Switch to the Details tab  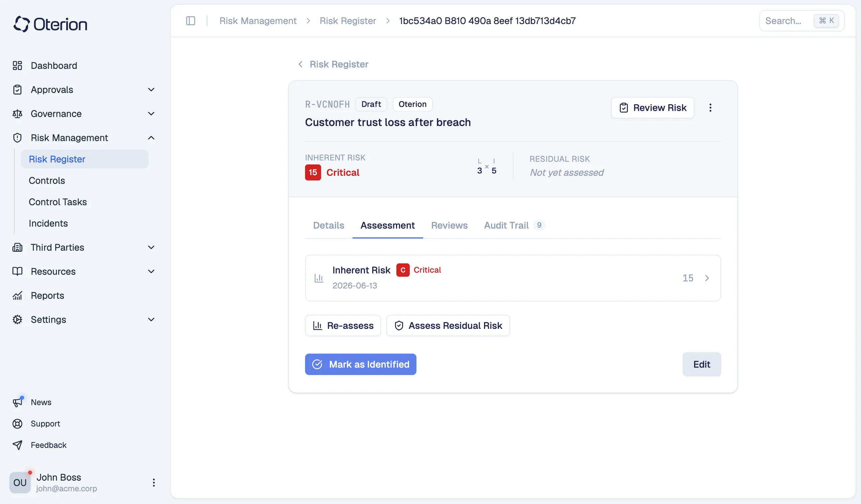[329, 225]
